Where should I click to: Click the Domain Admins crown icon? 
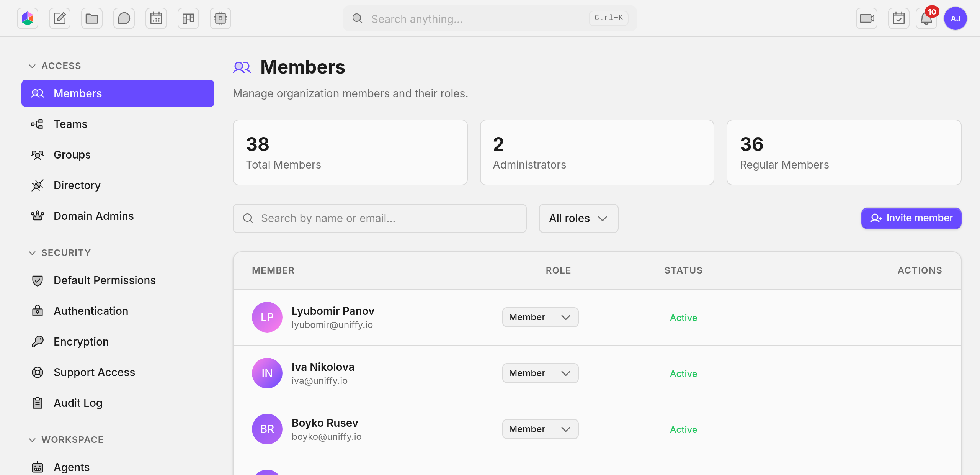tap(37, 216)
